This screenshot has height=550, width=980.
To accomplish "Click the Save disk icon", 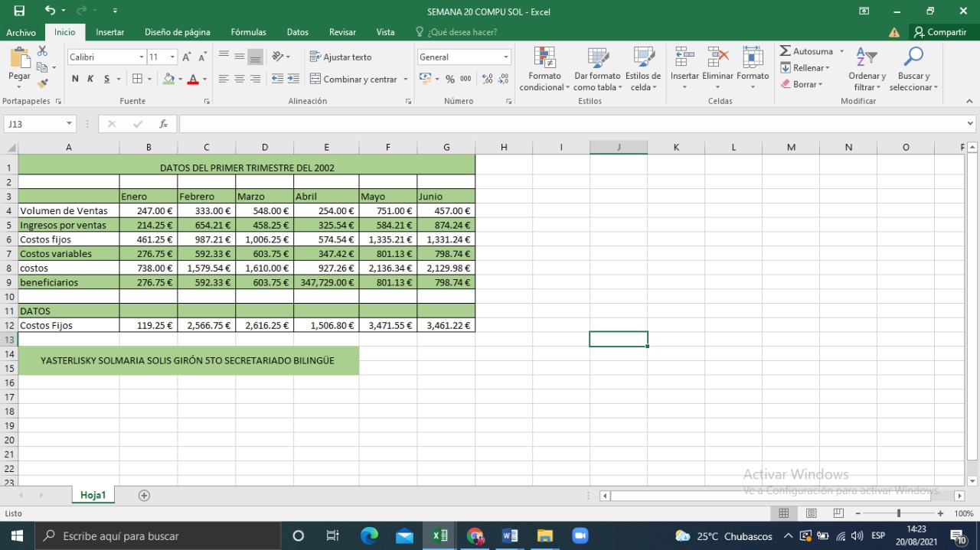I will coord(19,11).
